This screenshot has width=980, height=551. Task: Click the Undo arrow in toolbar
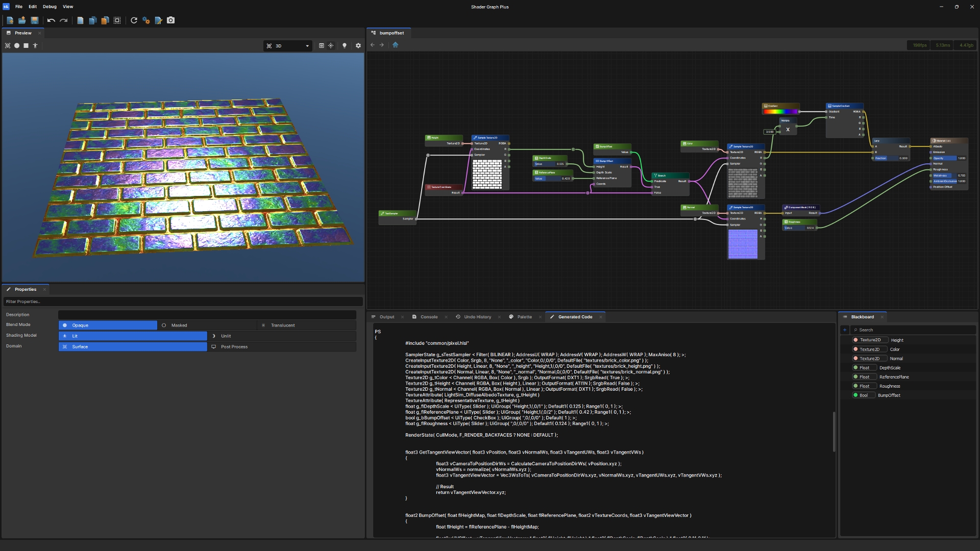51,20
